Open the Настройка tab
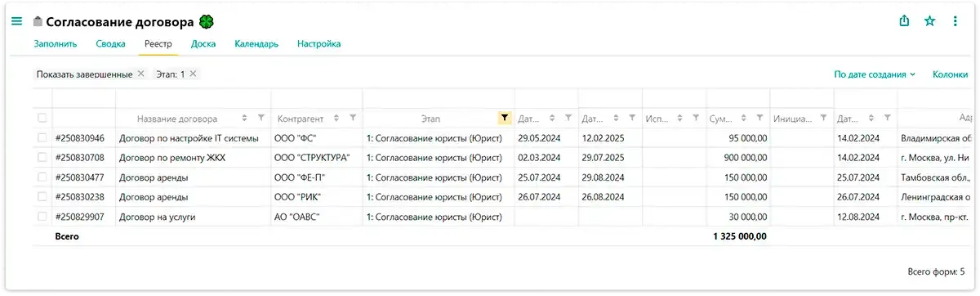980x296 pixels. click(318, 44)
